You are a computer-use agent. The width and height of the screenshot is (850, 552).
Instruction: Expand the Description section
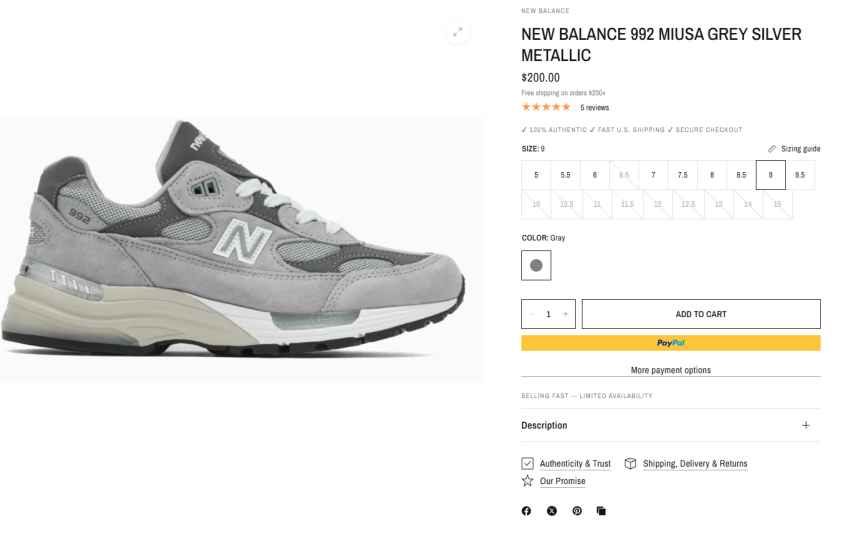click(671, 425)
